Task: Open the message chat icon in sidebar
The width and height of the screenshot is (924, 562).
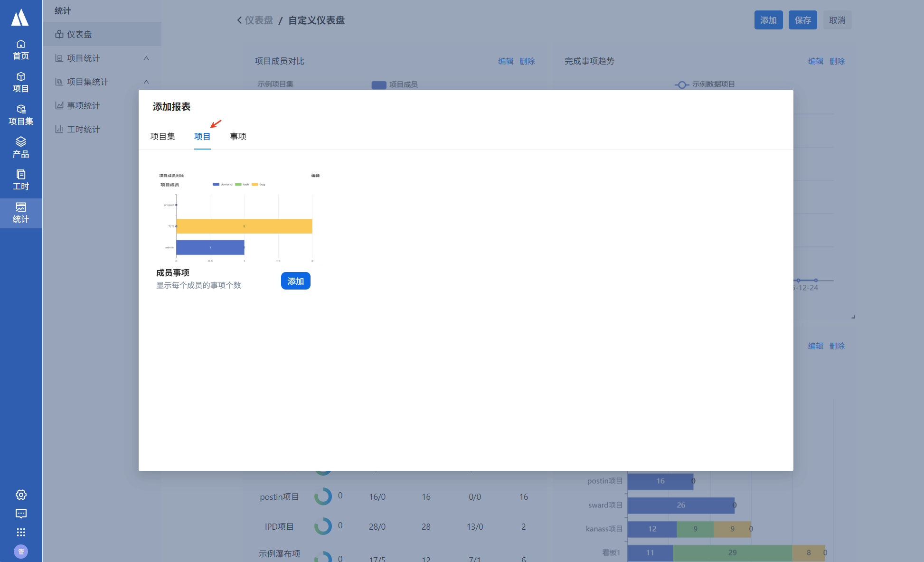Action: pos(21,514)
